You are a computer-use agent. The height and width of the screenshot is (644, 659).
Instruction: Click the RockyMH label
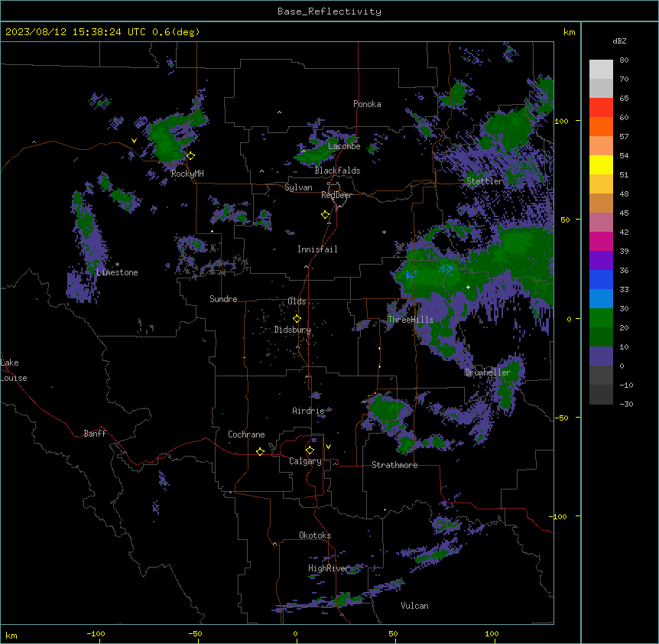tap(187, 174)
